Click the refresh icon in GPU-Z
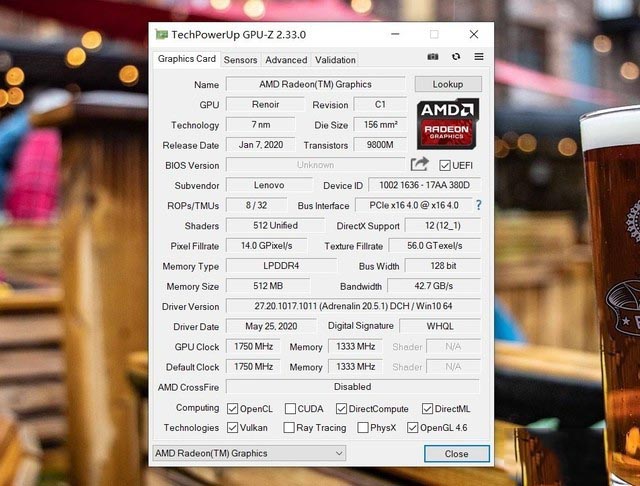This screenshot has width=640, height=486. pyautogui.click(x=456, y=57)
